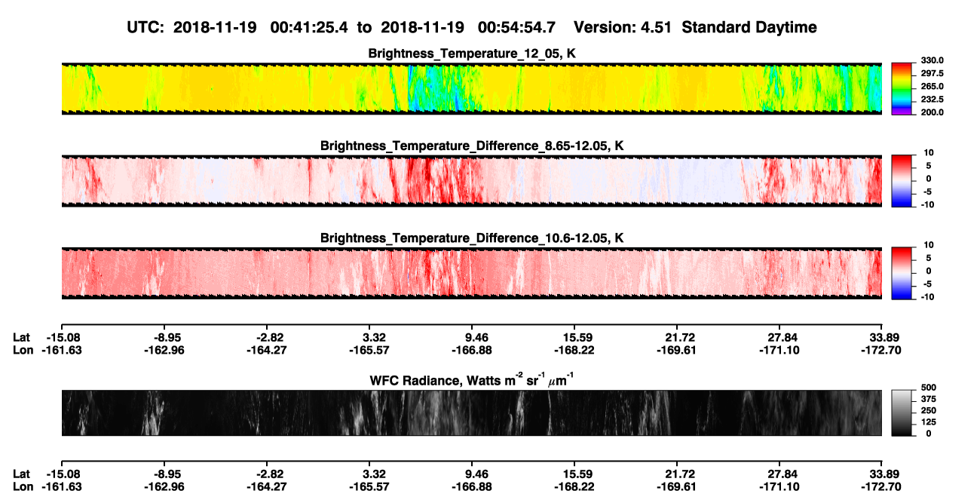Click the 500 tick on WFC colorbar
The width and height of the screenshot is (980, 503).
(x=928, y=388)
